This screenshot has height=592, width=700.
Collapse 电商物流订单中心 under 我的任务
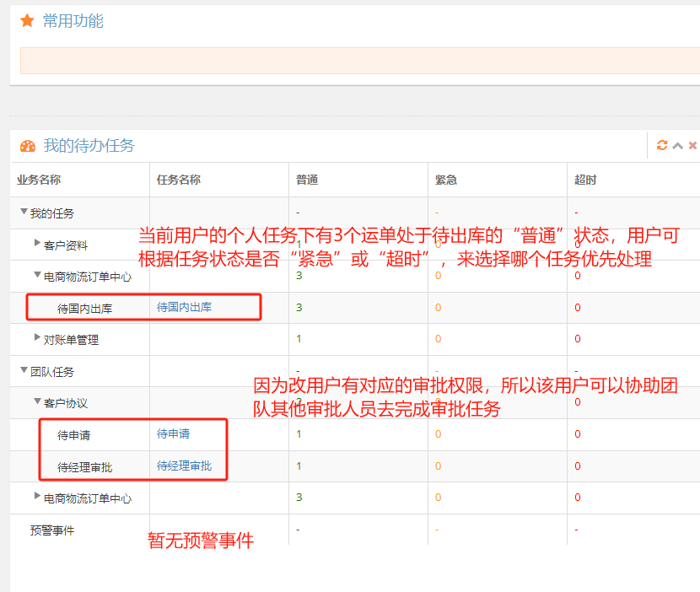37,275
